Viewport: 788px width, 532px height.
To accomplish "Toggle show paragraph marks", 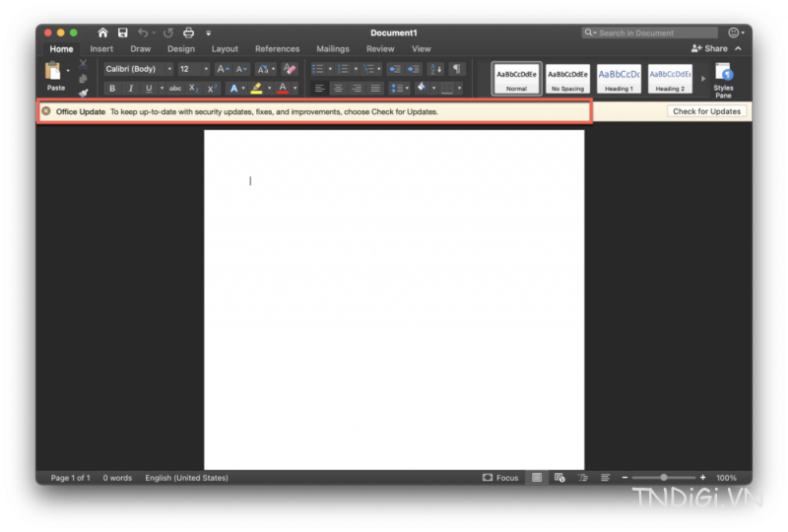I will [456, 69].
